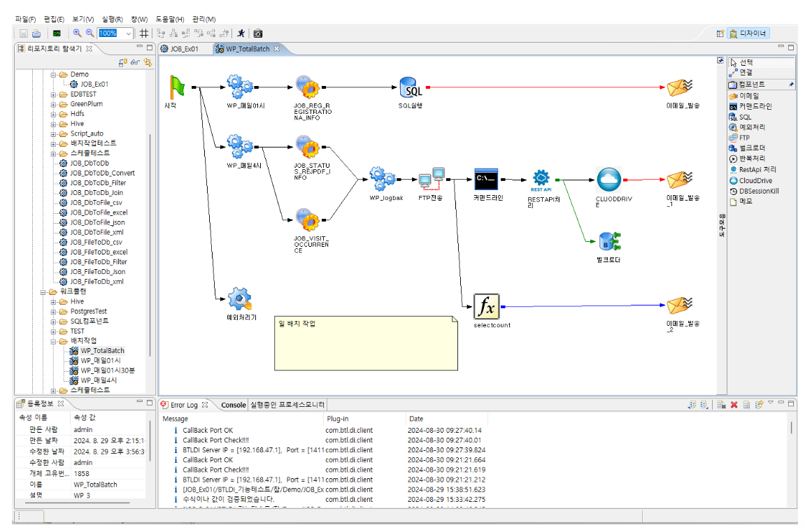Select the CLUODDRIVE cloud node
The height and width of the screenshot is (532, 805).
coord(609,180)
